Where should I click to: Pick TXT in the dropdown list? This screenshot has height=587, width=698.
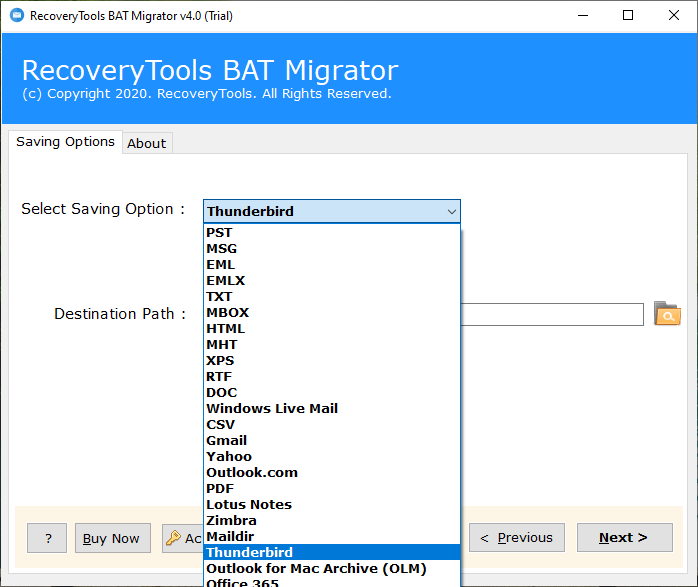tap(332, 296)
